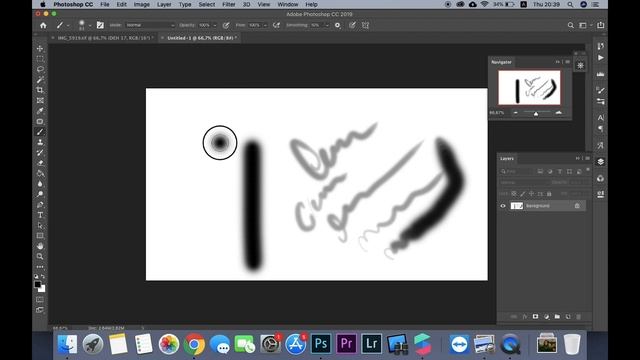Screen dimensions: 640x360
Task: Open the Layer menu
Action: (x=164, y=4)
